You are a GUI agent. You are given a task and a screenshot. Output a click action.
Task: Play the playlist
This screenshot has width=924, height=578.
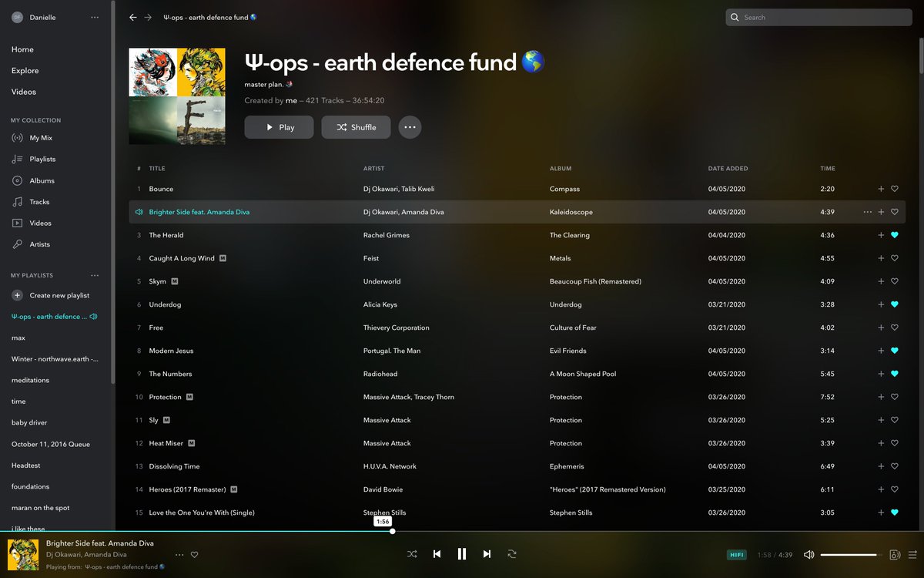(x=279, y=127)
